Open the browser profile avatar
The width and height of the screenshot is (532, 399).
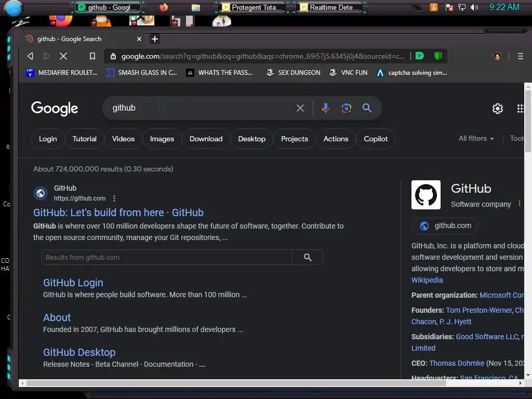(497, 56)
